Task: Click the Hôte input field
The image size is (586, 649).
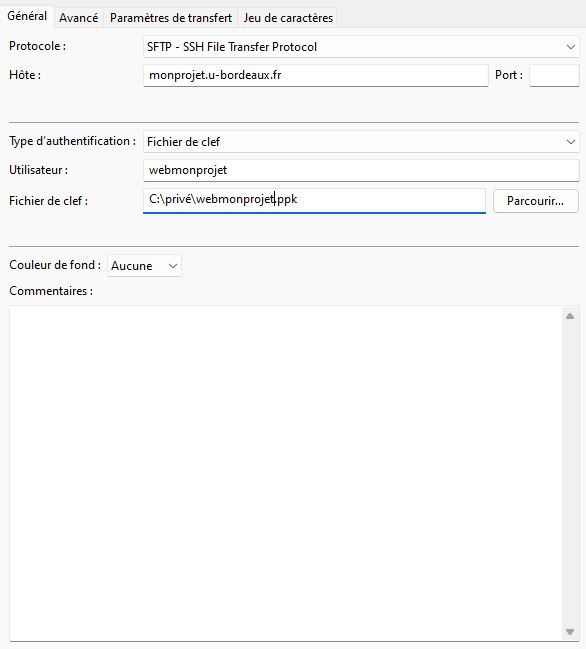Action: pos(316,75)
